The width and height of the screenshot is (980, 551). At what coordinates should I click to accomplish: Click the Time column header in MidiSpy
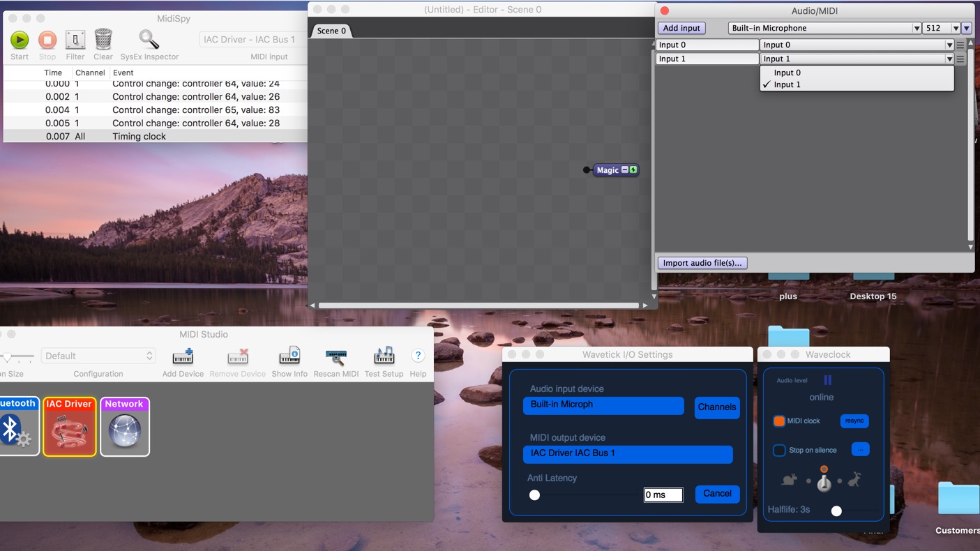53,73
